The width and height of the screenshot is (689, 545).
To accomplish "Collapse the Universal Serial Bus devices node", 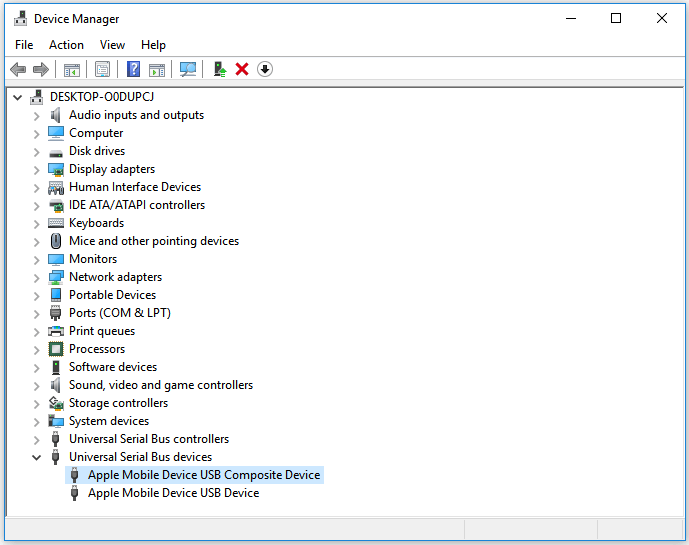I will [37, 457].
